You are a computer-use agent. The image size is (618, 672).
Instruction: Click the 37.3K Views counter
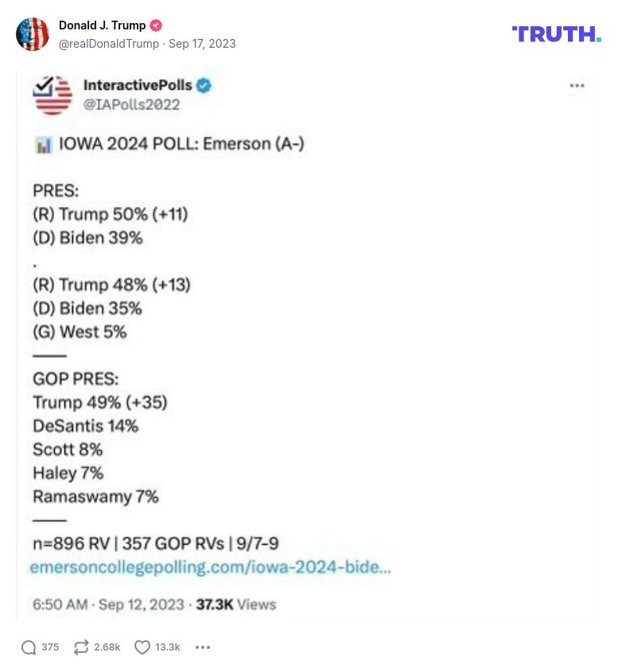[x=238, y=605]
